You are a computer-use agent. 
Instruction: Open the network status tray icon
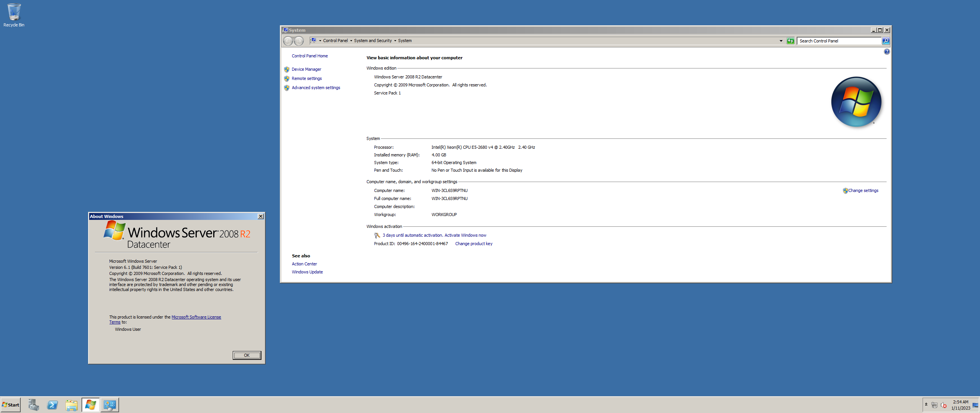[934, 405]
